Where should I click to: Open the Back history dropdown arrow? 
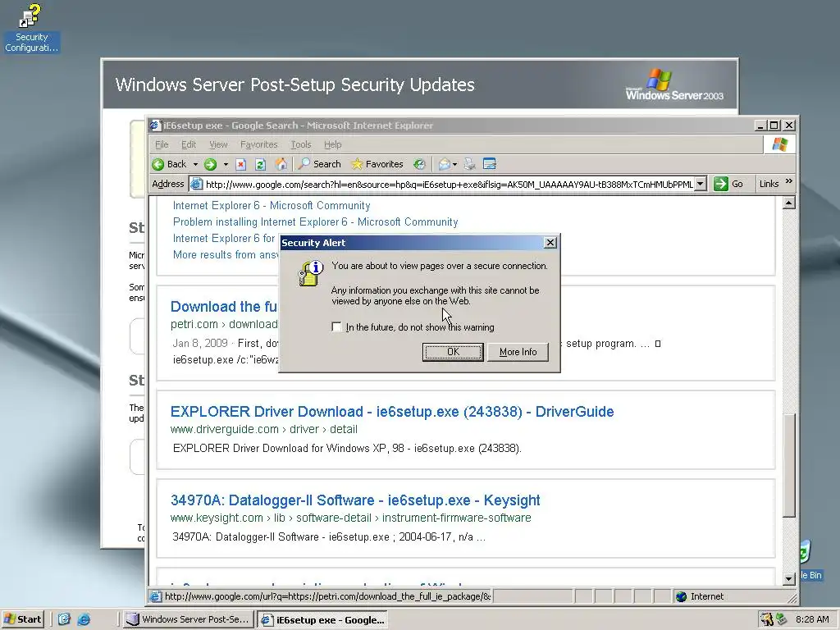(x=195, y=164)
